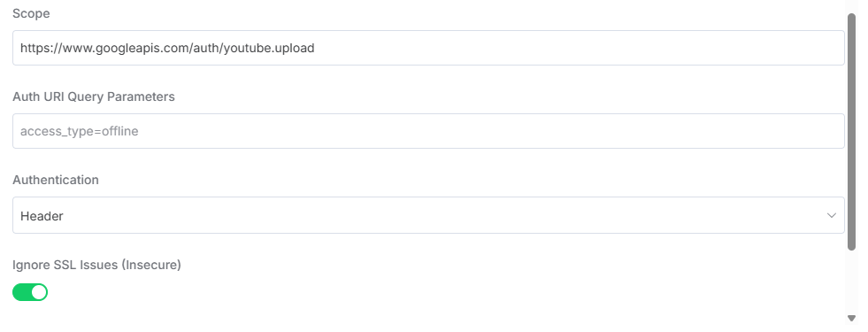This screenshot has width=868, height=332.
Task: Disable the Ignore SSL Issues switch
Action: coord(30,292)
